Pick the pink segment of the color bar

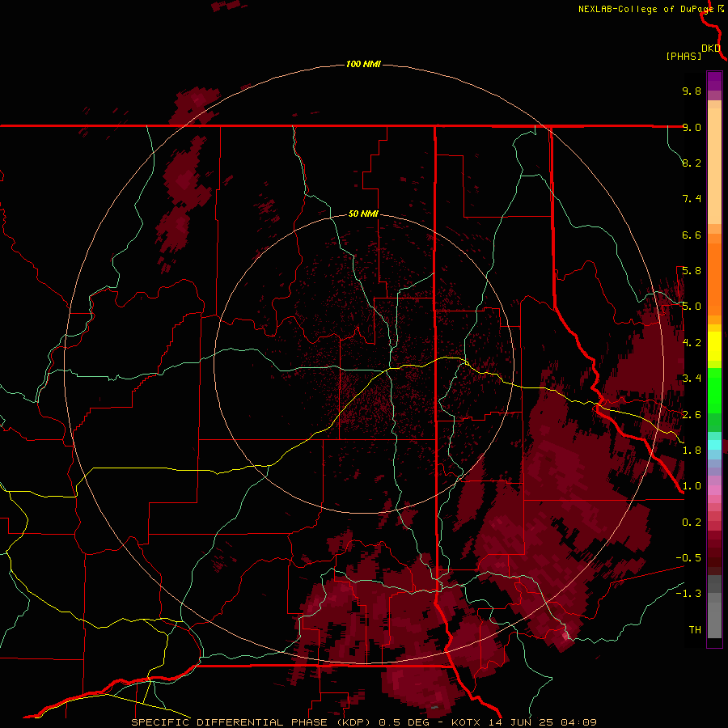[x=714, y=490]
